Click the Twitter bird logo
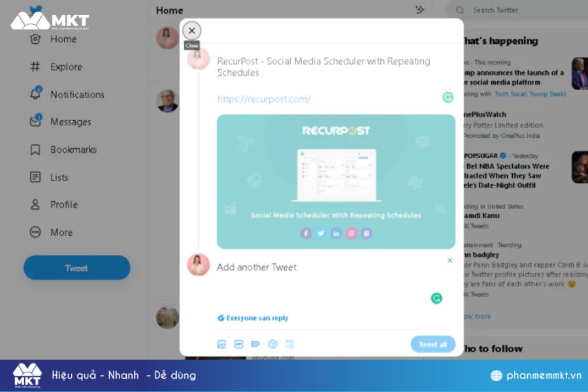The height and width of the screenshot is (392, 588). [x=36, y=10]
